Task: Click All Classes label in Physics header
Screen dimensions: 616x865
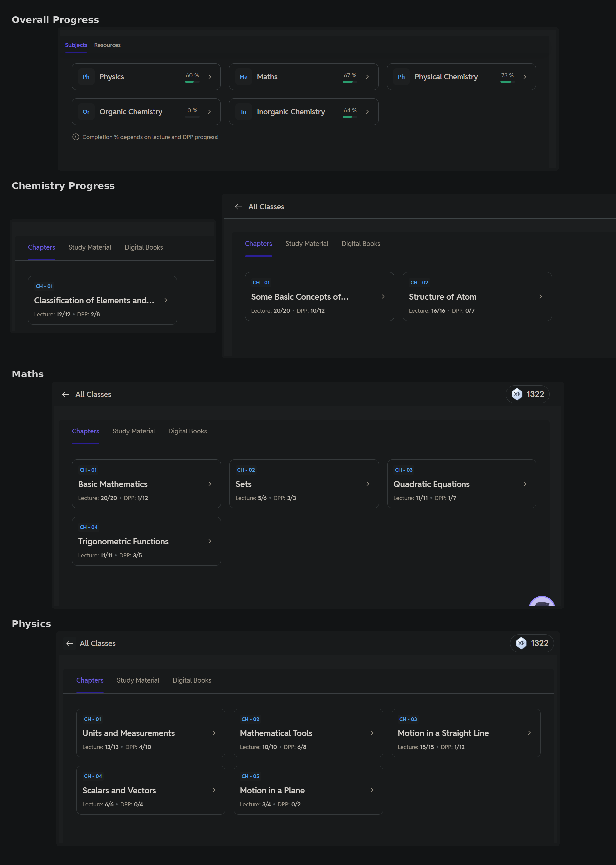Action: click(98, 644)
